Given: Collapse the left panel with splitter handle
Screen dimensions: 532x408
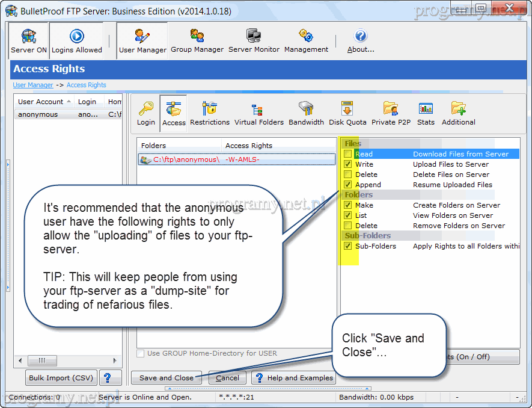Looking at the screenshot, I should click(8, 229).
